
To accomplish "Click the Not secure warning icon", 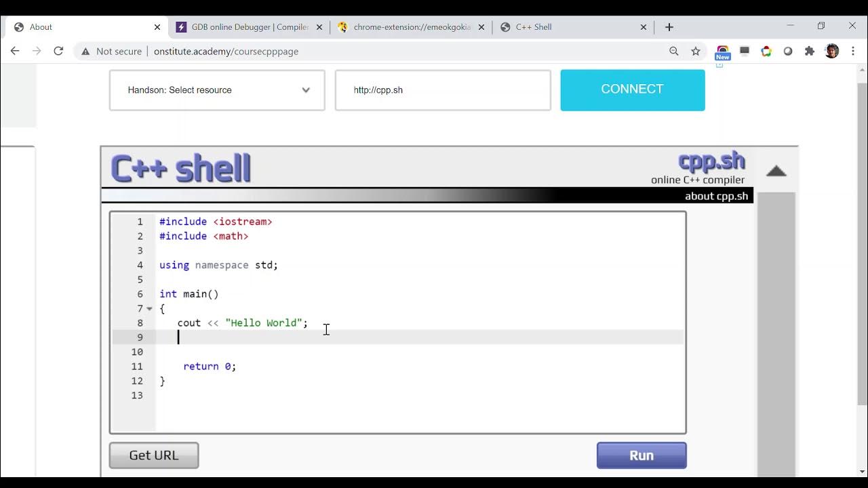I will pyautogui.click(x=85, y=52).
